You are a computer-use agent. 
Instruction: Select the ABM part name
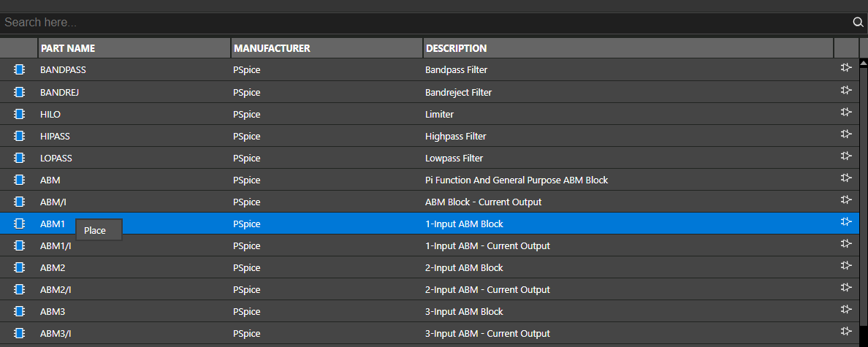[50, 180]
